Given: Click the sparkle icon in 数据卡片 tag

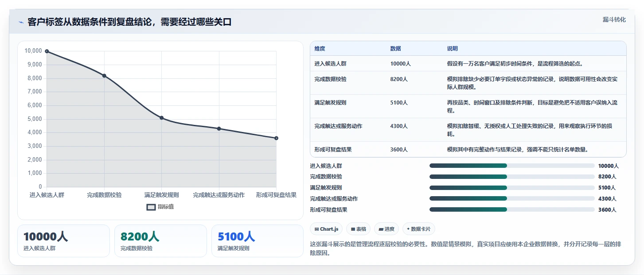Looking at the screenshot, I should tap(408, 229).
